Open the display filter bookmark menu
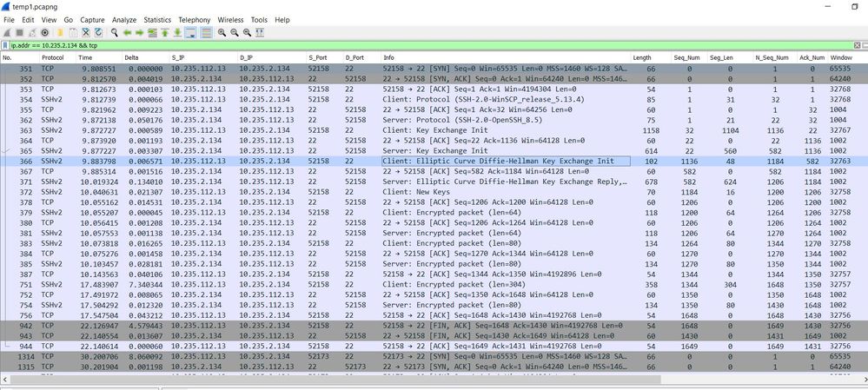868x390 pixels. click(x=5, y=45)
